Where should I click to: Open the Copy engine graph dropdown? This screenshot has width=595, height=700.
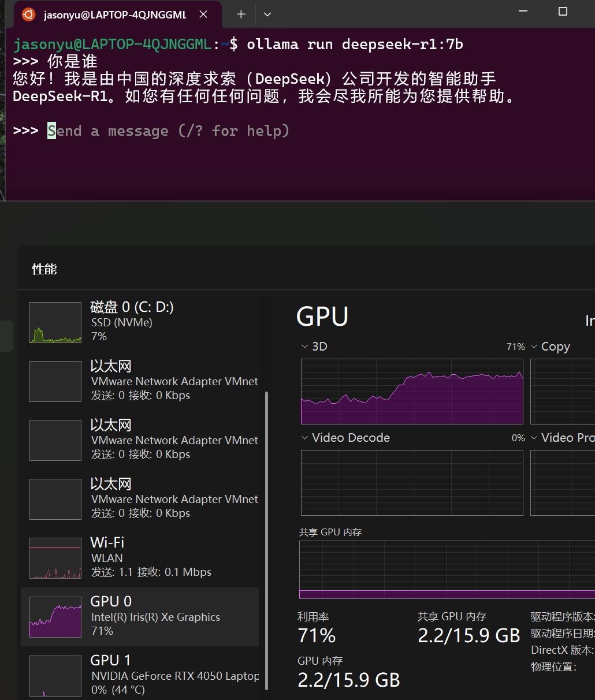(x=534, y=347)
